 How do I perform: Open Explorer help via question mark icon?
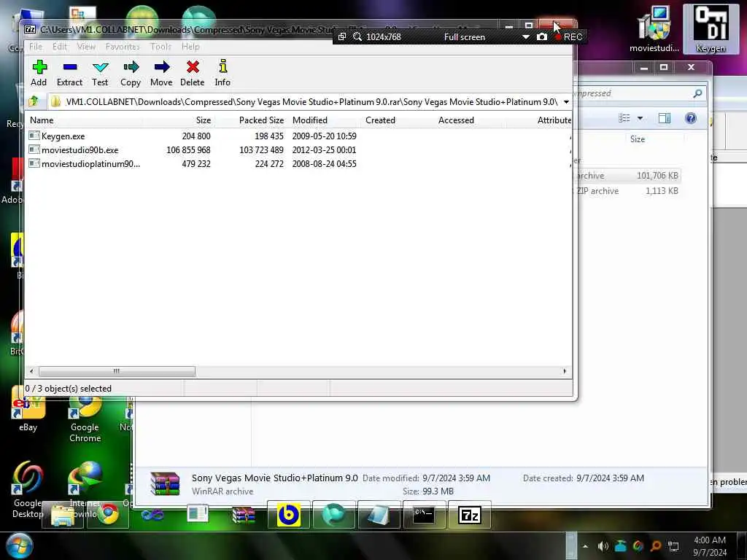(x=691, y=118)
